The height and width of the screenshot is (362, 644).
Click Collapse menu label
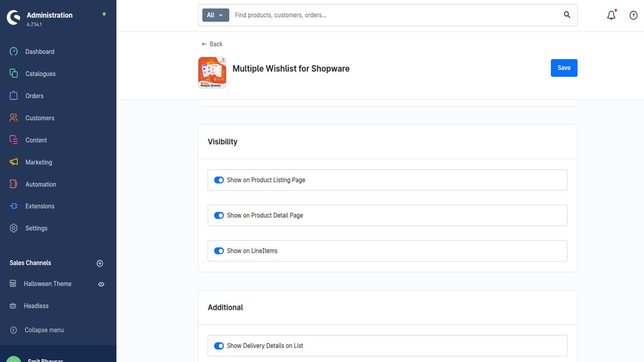44,330
